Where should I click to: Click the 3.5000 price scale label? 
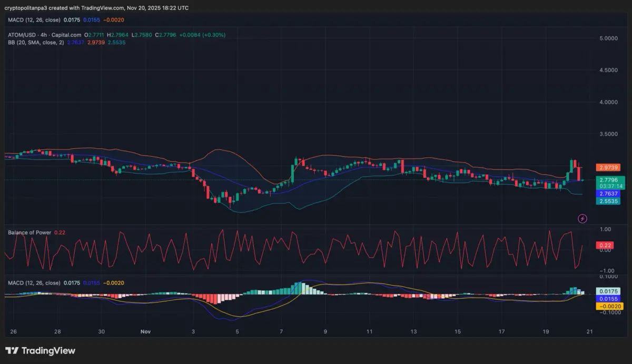click(x=608, y=134)
